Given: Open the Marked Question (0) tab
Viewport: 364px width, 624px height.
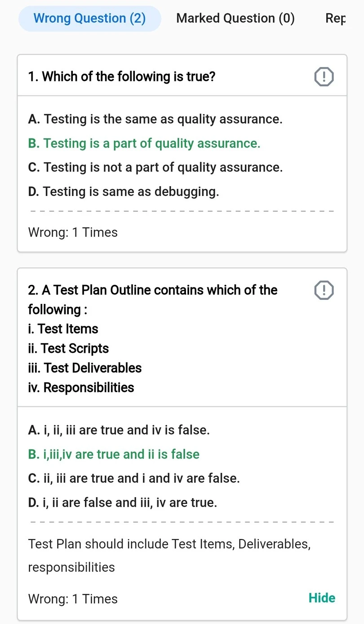Looking at the screenshot, I should tap(235, 18).
